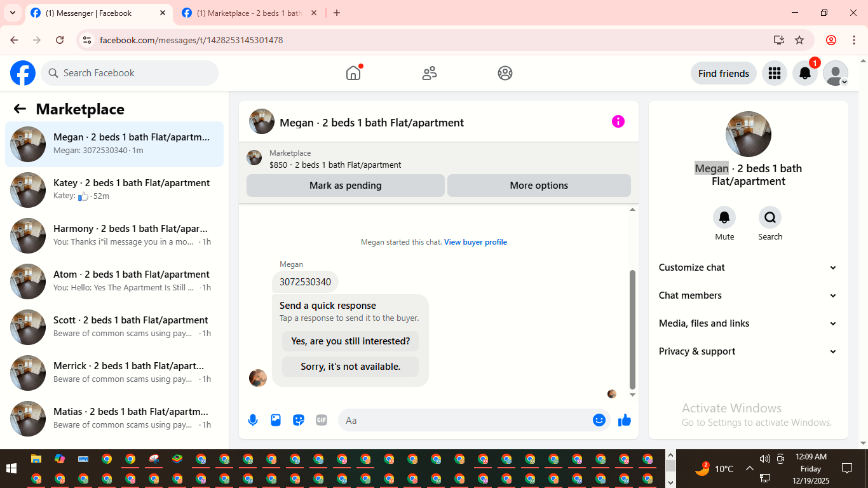Click Megan's phone number message 3072530340

305,281
